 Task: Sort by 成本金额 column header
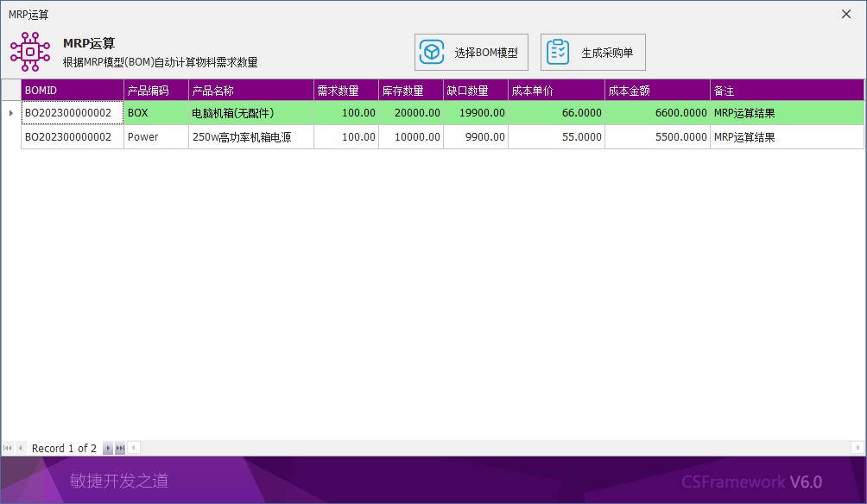coord(657,90)
